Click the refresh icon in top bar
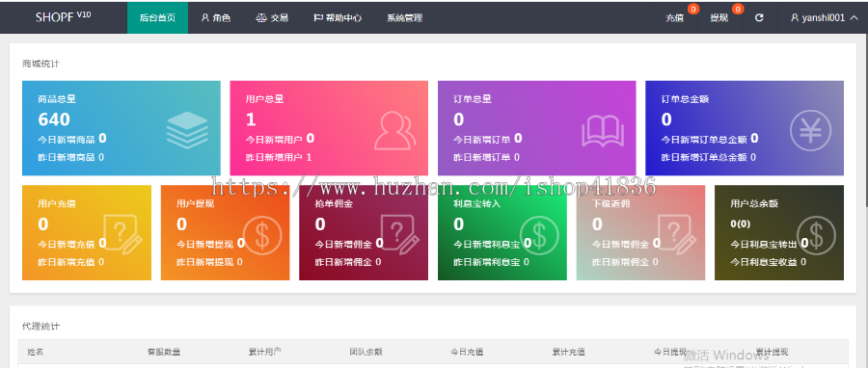 click(759, 17)
